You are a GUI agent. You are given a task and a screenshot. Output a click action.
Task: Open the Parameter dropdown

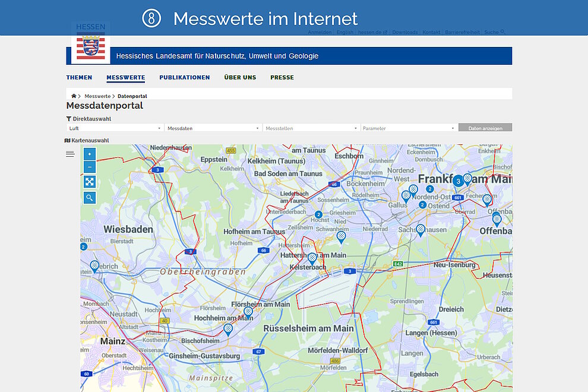[x=410, y=128]
